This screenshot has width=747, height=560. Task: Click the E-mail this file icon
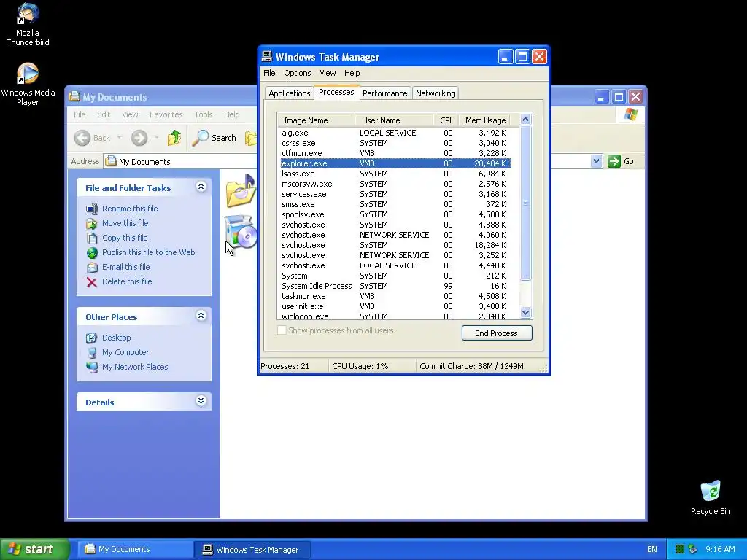pyautogui.click(x=92, y=267)
